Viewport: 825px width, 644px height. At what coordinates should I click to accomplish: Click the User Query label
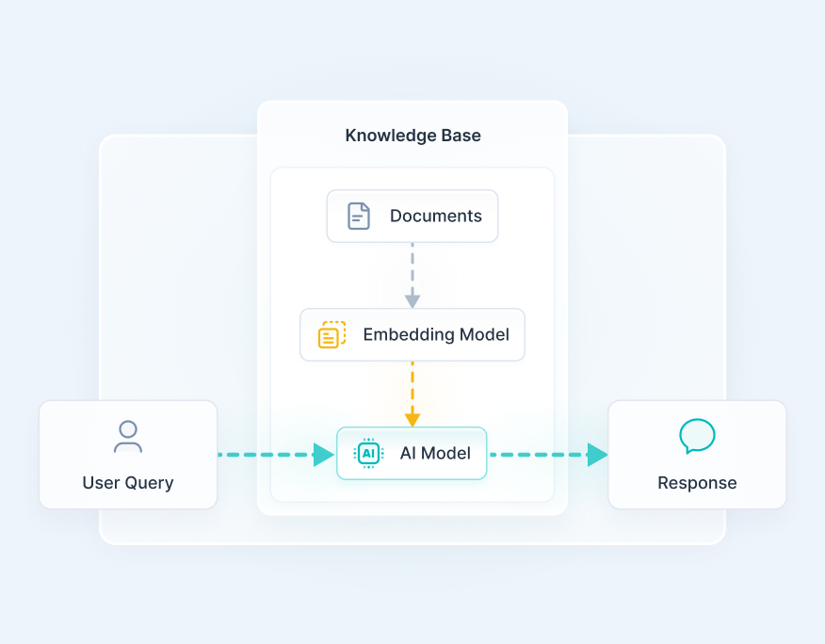coord(128,483)
